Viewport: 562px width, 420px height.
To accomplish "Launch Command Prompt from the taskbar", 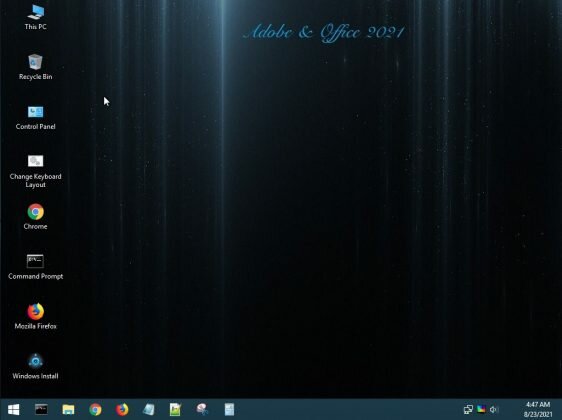I will [41, 409].
